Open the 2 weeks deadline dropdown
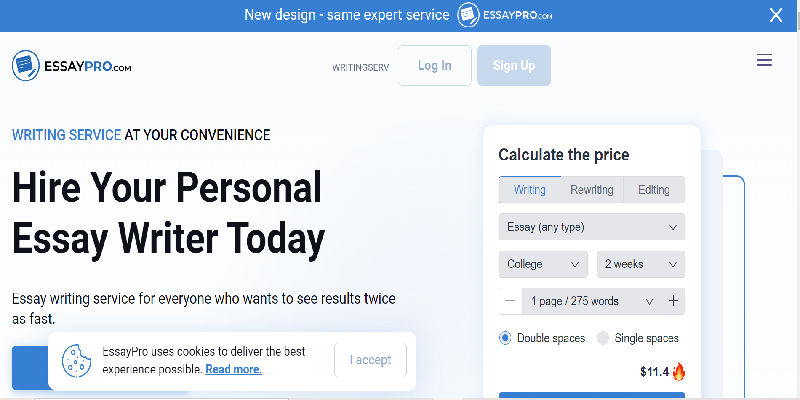 pyautogui.click(x=641, y=264)
